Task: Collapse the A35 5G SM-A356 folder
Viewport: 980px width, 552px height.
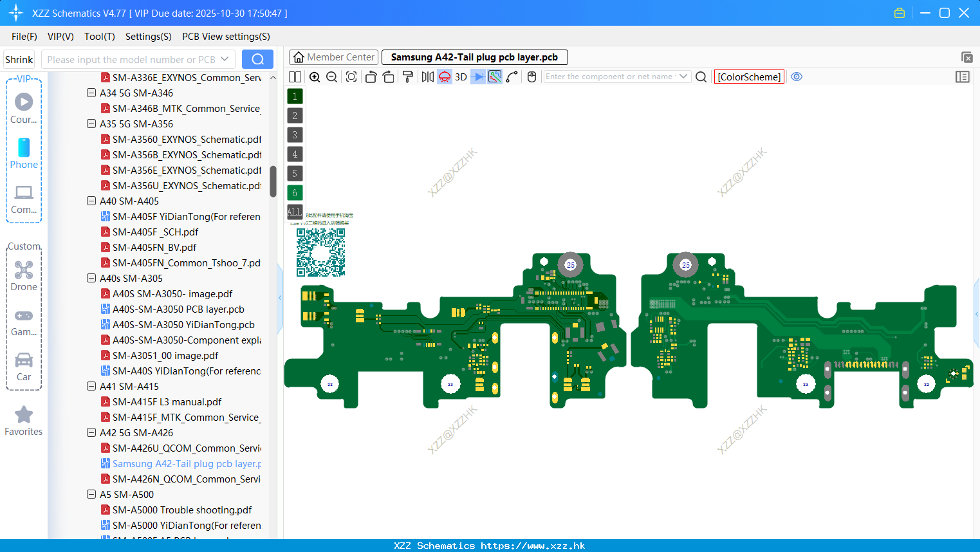Action: click(x=91, y=124)
